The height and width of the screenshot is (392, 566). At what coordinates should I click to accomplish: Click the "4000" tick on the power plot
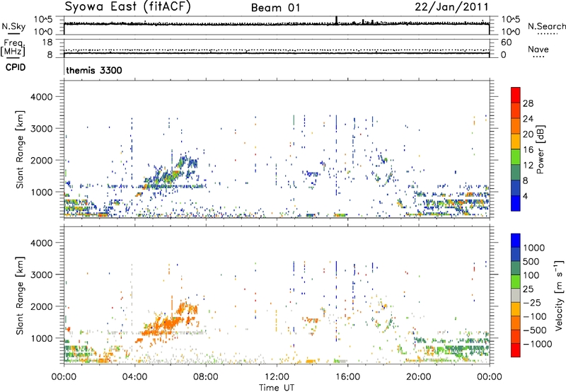tap(41, 97)
